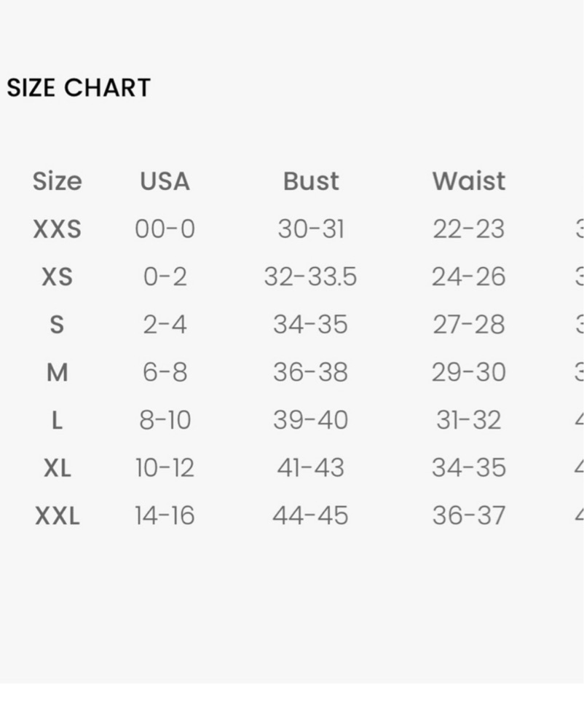Select the Waist column header
Screen dimensions: 584x728
pyautogui.click(x=469, y=181)
